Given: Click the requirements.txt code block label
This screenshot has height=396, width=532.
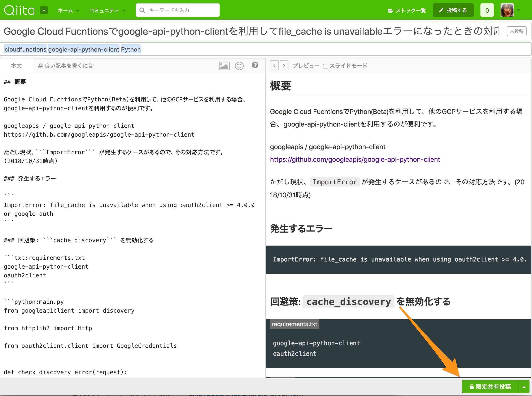Looking at the screenshot, I should (294, 324).
